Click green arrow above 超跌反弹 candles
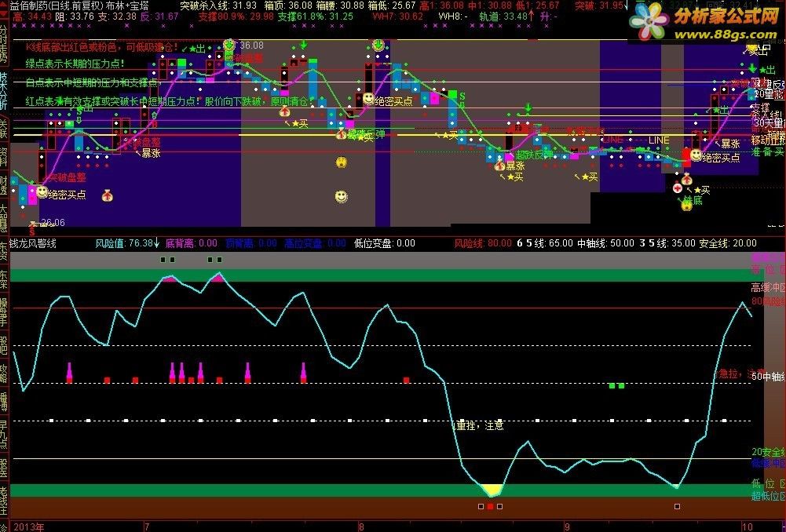Screen dimensions: 786x532 (x=528, y=107)
